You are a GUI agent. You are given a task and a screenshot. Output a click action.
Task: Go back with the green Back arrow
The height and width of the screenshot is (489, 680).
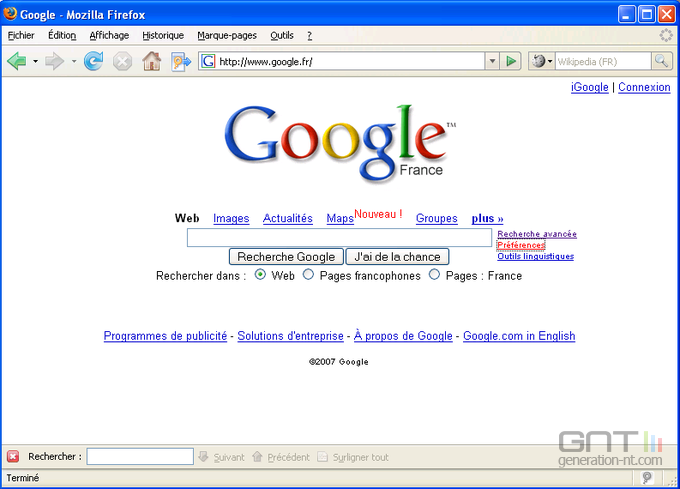tap(17, 61)
